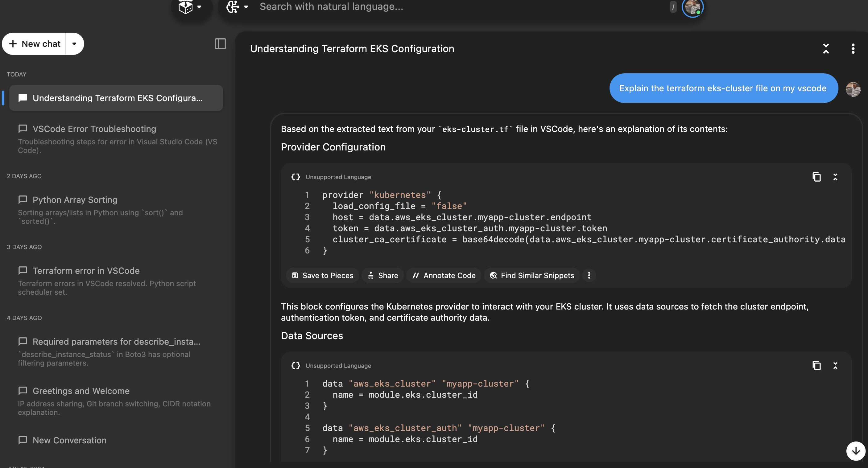Toggle the sidebar panel icon
The width and height of the screenshot is (868, 468).
tap(220, 44)
